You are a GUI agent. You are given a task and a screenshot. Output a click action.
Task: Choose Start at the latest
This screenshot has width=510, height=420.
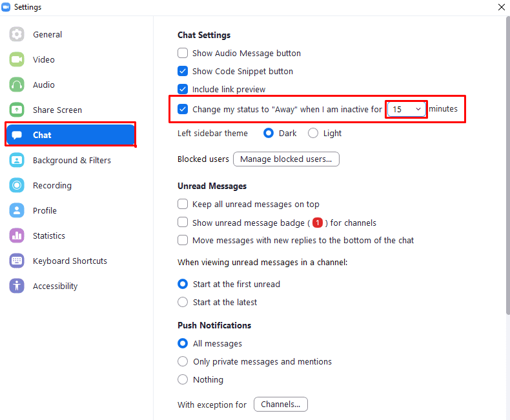pyautogui.click(x=183, y=302)
